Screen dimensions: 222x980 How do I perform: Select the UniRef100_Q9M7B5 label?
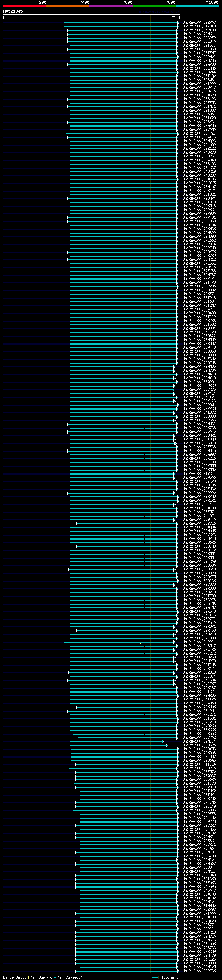tap(199, 60)
